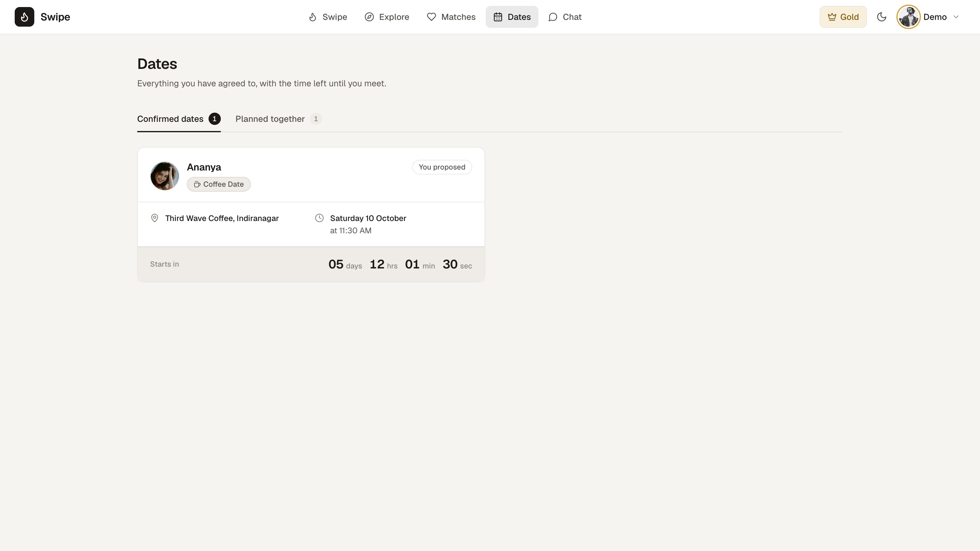
Task: Click the You proposed badge
Action: point(442,167)
